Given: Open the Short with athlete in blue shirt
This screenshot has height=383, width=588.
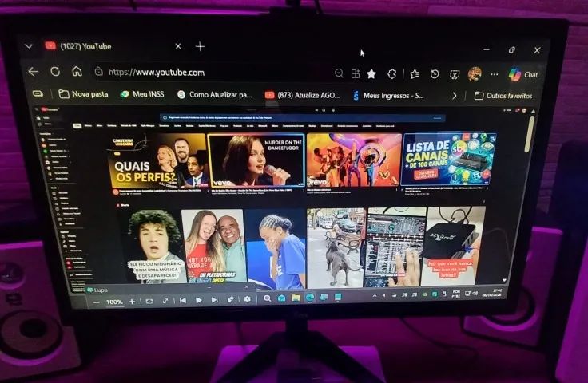Looking at the screenshot, I should click(276, 249).
